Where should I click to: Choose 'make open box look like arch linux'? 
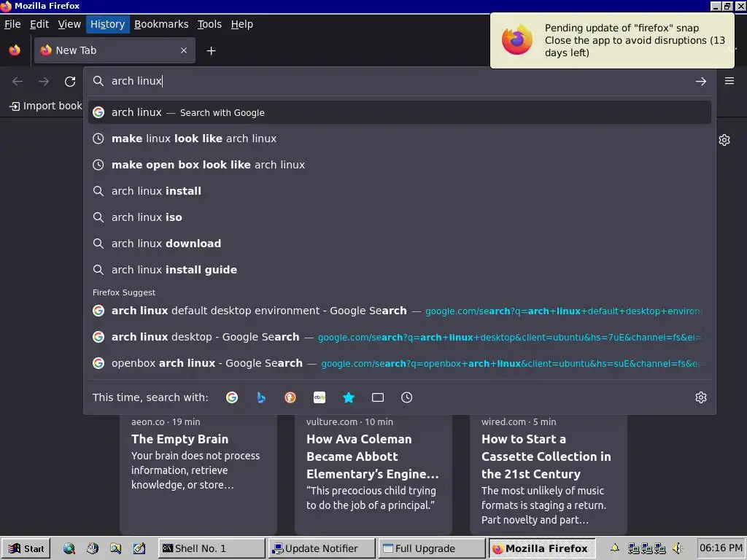(x=400, y=165)
